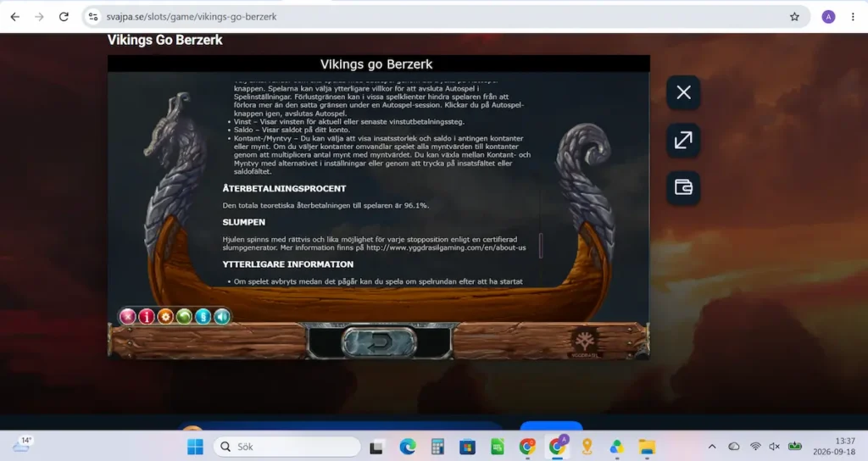The width and height of the screenshot is (868, 461).
Task: Launch Microsoft Edge from taskbar
Action: tap(408, 447)
